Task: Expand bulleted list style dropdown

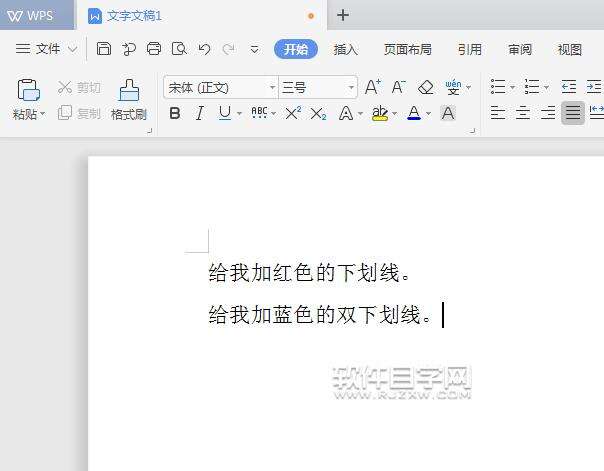Action: (513, 88)
